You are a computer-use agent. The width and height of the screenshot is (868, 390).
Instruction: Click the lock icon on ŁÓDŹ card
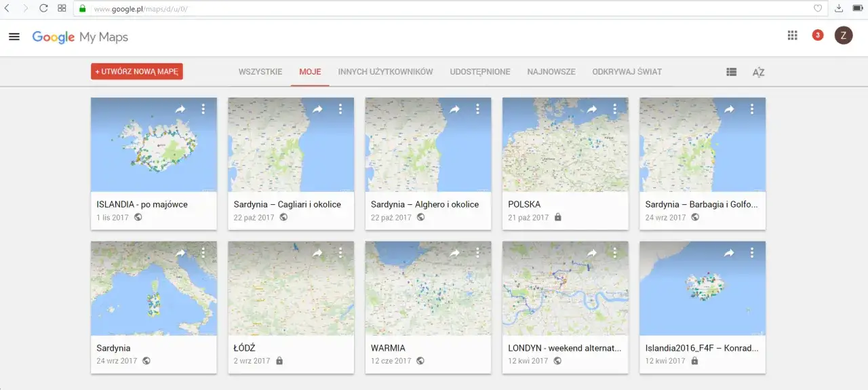tap(279, 361)
